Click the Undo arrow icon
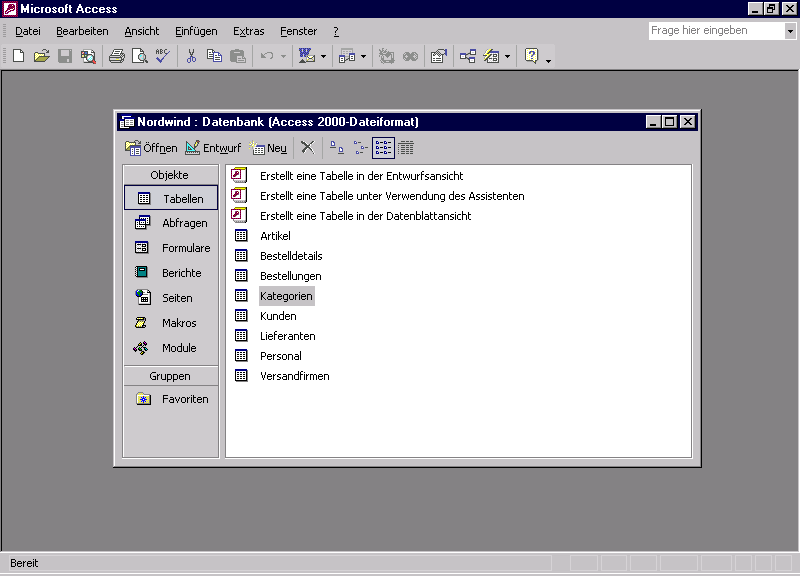Image resolution: width=800 pixels, height=576 pixels. (x=267, y=56)
